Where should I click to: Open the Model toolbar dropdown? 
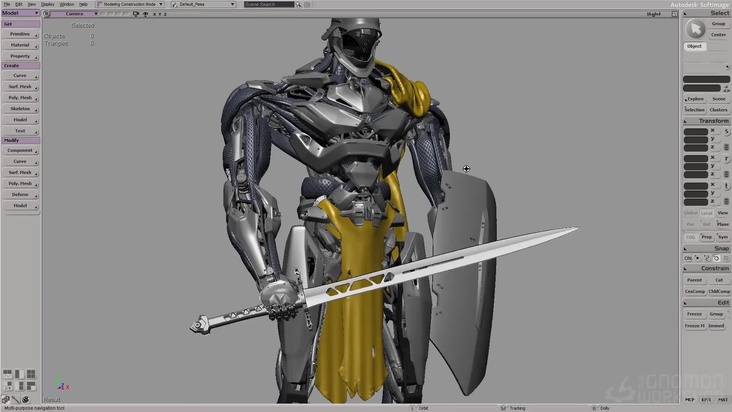20,14
